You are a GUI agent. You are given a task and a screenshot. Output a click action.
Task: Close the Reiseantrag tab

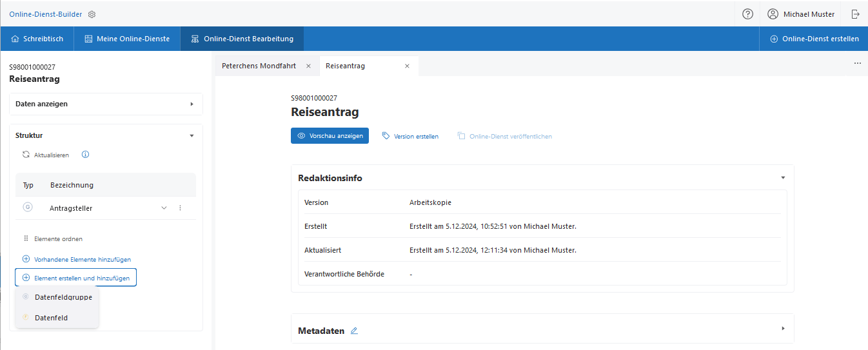407,66
